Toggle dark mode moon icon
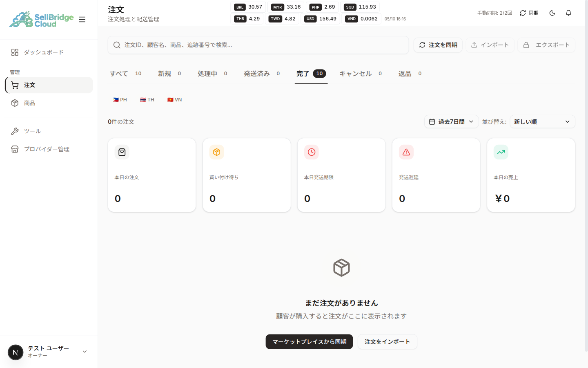This screenshot has height=368, width=588. [552, 13]
